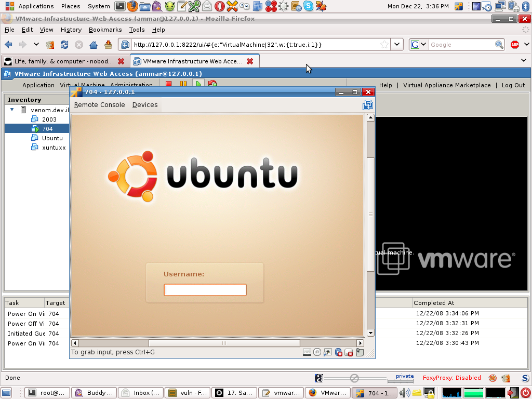Click the volume speaker icon in bottom panel
Viewport: 532px width, 399px height.
(404, 393)
